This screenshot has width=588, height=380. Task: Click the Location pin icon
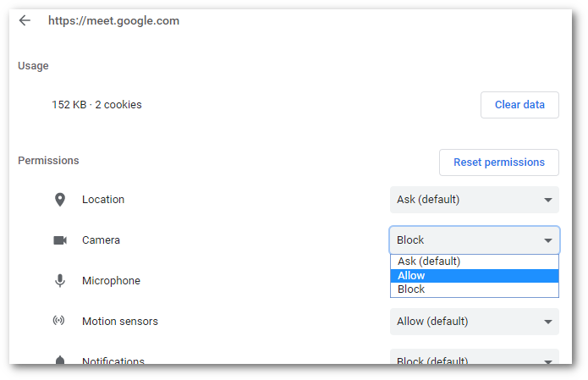(60, 200)
